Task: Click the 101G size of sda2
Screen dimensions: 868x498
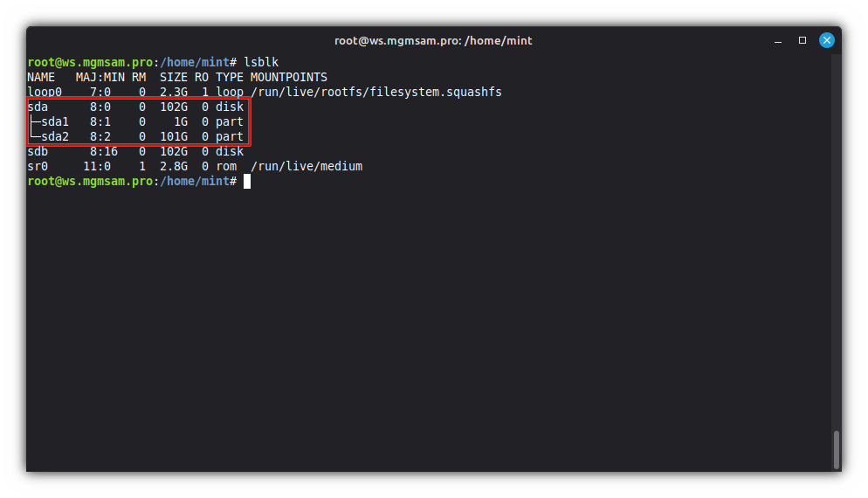Action: click(x=173, y=136)
